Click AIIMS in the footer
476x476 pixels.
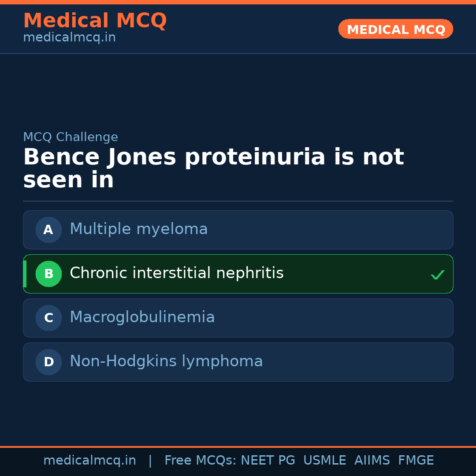[372, 461]
